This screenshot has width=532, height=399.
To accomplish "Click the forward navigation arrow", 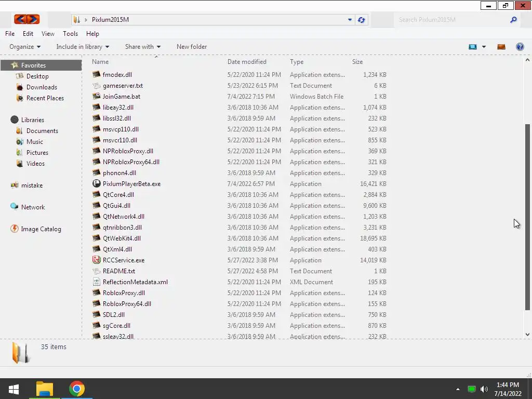I will coord(33,19).
